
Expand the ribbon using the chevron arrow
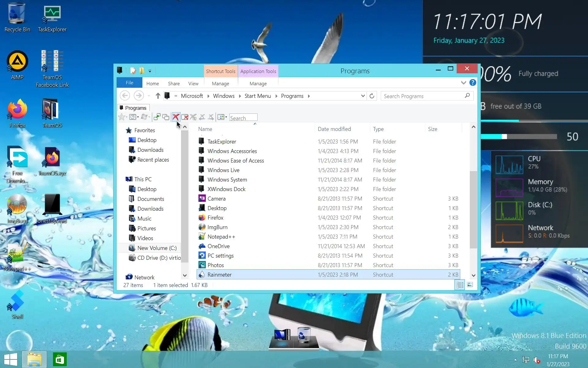coord(463,83)
